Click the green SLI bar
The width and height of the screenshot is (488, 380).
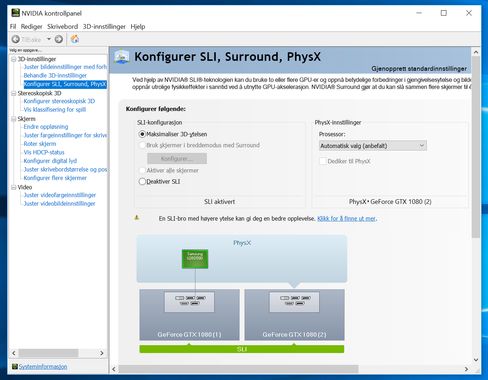click(242, 349)
